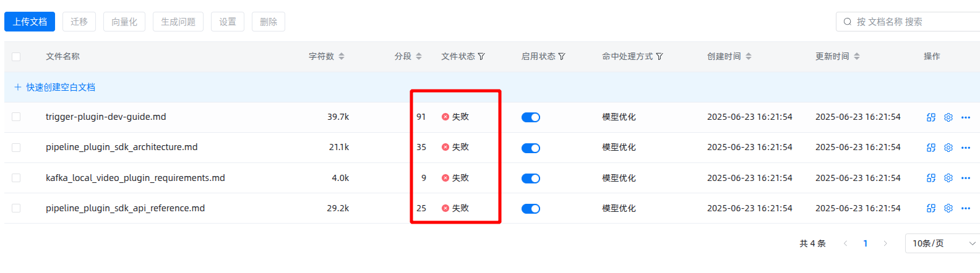Open settings gear for trigger-plugin-dev-guide.md
Screen dimensions: 980x273
tap(948, 117)
